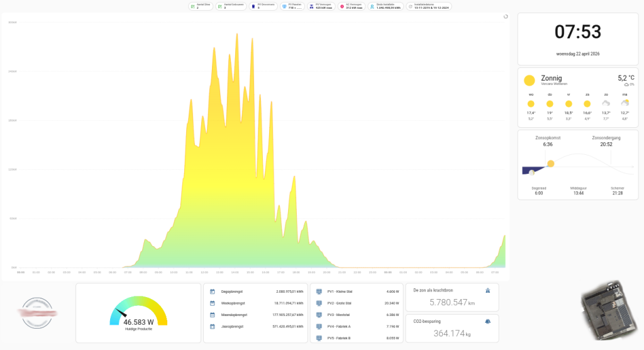This screenshot has height=350, width=644.
Task: Click the PV Panelen chip icon
Action: [x=284, y=6]
